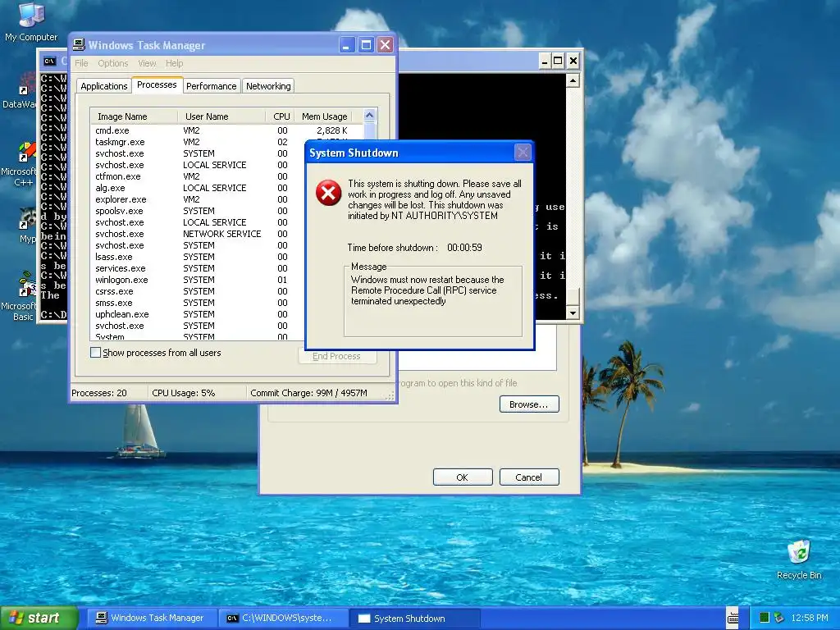Open the DataWa desktop shortcut icon
This screenshot has height=630, width=840.
[20, 91]
